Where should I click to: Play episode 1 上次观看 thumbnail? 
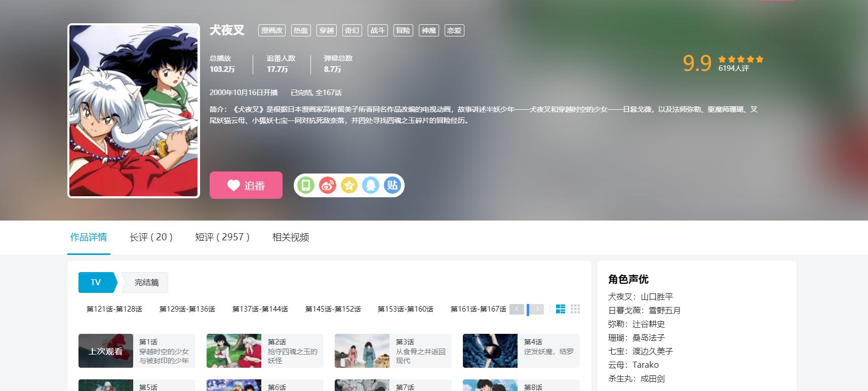(x=106, y=351)
